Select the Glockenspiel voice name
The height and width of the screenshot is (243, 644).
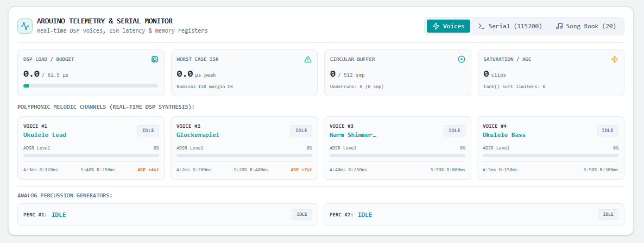coord(198,135)
